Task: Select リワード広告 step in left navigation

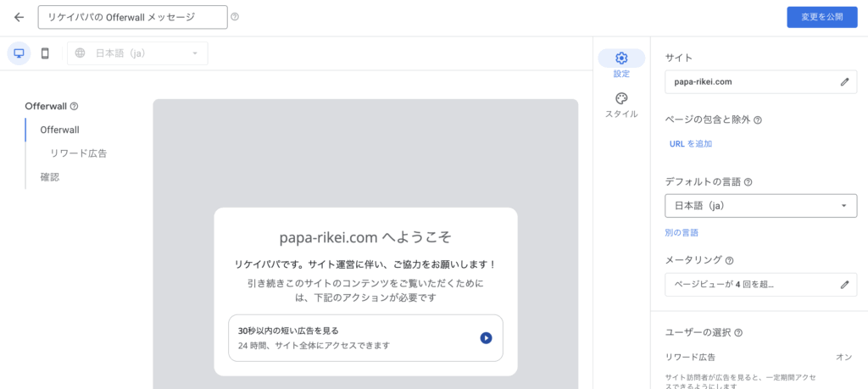Action: [x=79, y=154]
